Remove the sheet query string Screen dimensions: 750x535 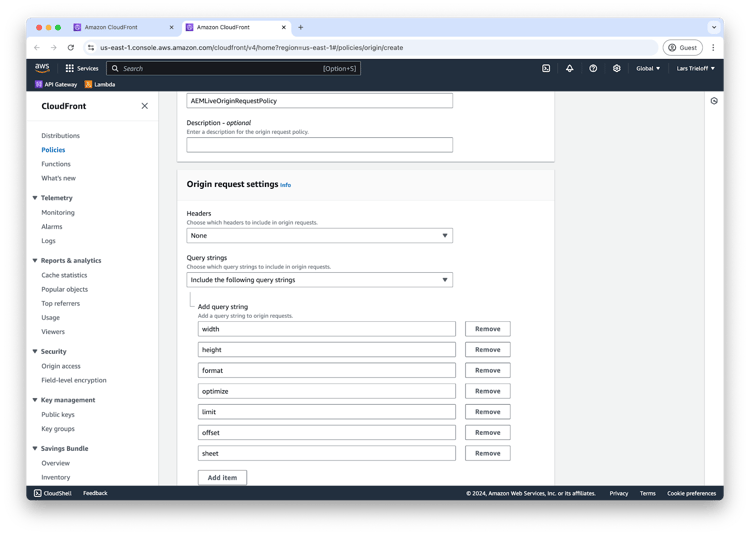pyautogui.click(x=487, y=453)
